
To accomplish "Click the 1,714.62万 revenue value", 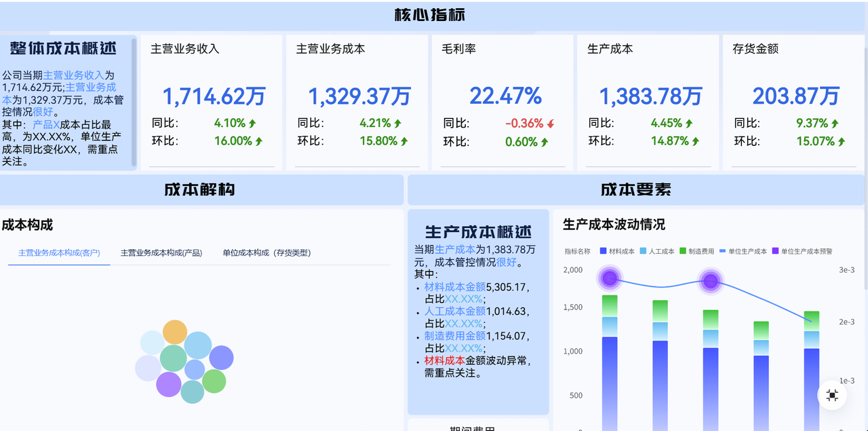I will click(x=214, y=96).
